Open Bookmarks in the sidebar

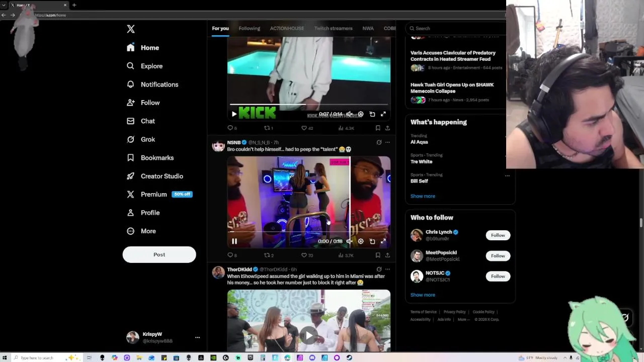coord(150,158)
